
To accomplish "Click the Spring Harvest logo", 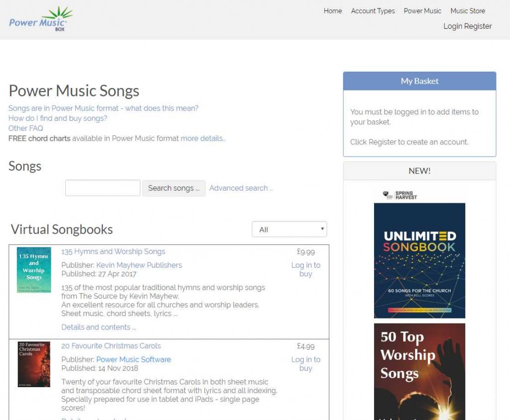I will click(400, 195).
